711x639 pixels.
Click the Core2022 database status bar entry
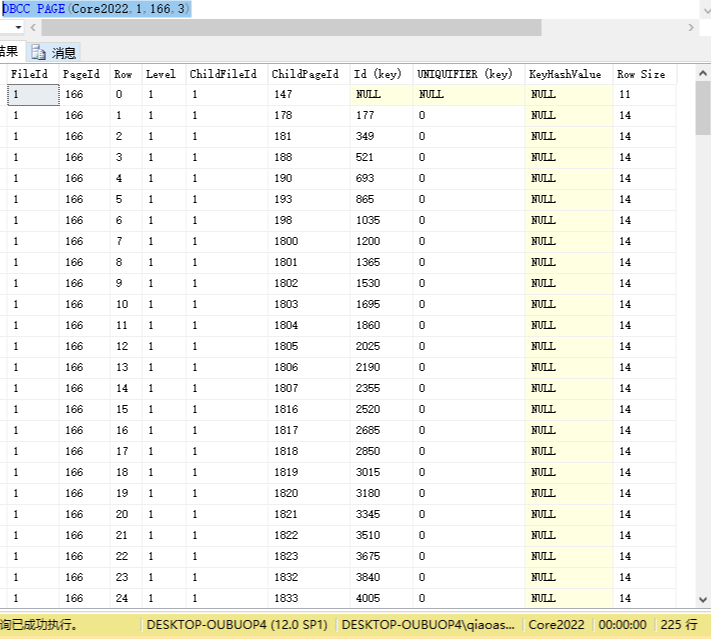(x=556, y=625)
